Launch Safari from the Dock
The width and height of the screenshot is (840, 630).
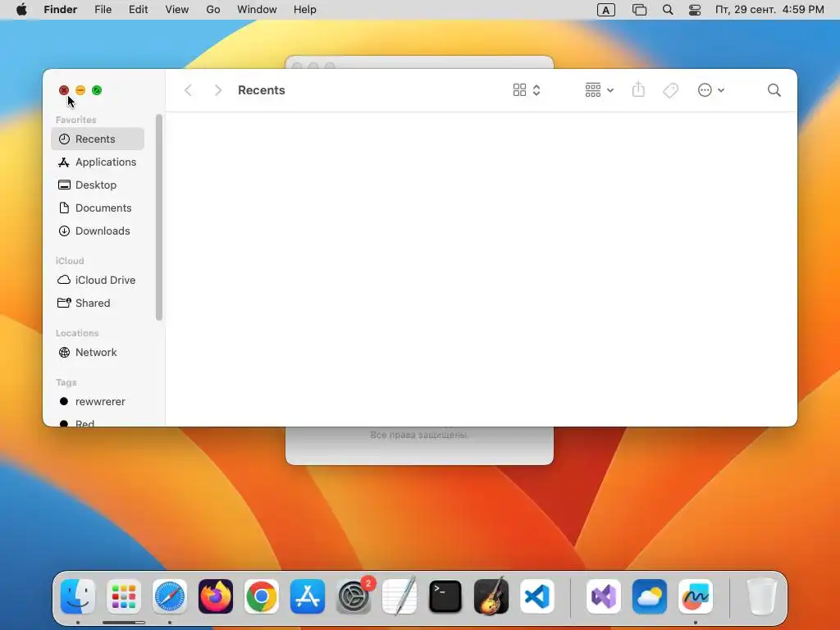click(170, 596)
